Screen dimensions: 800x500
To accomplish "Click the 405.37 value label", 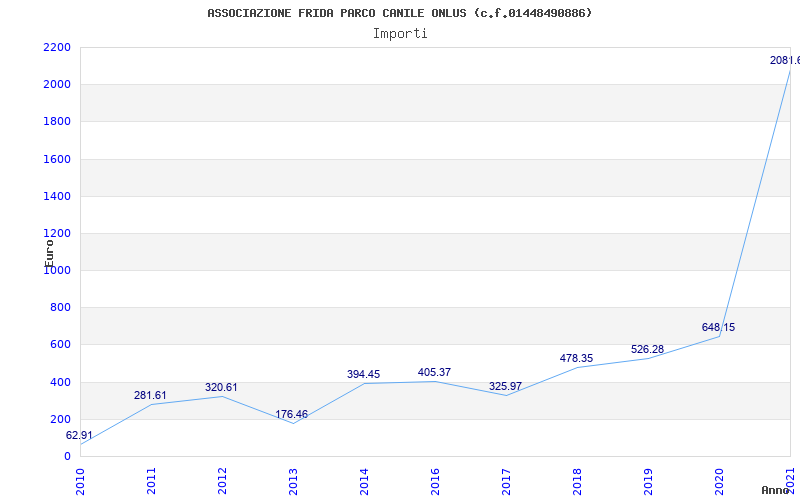I will tap(434, 372).
